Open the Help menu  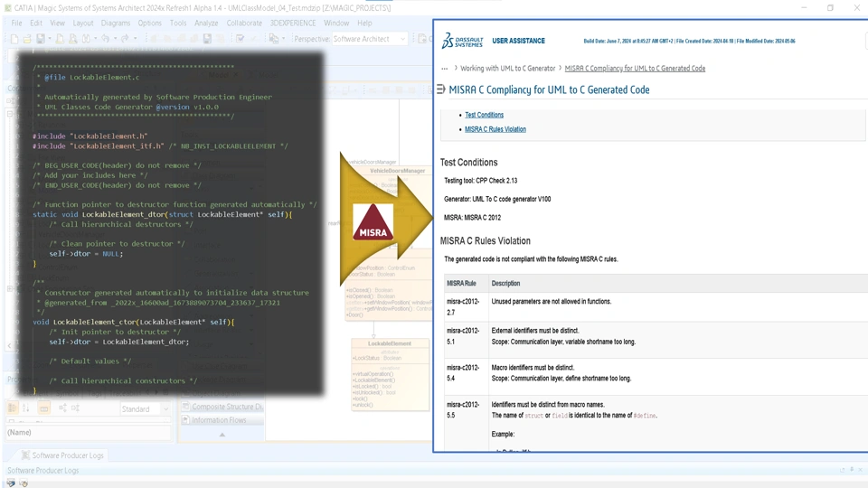pyautogui.click(x=364, y=23)
